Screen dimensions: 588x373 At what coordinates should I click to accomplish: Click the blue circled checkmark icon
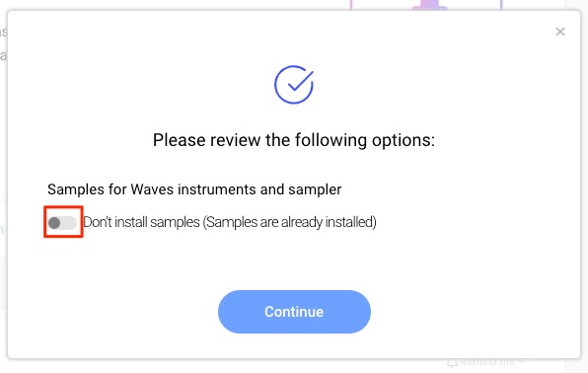tap(294, 85)
